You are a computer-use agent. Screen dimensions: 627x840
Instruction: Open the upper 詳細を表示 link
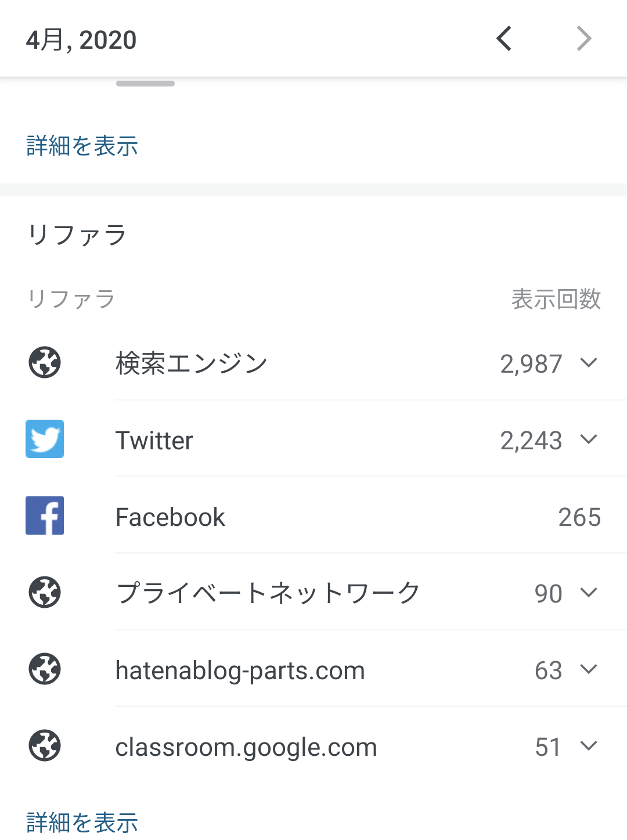click(82, 146)
